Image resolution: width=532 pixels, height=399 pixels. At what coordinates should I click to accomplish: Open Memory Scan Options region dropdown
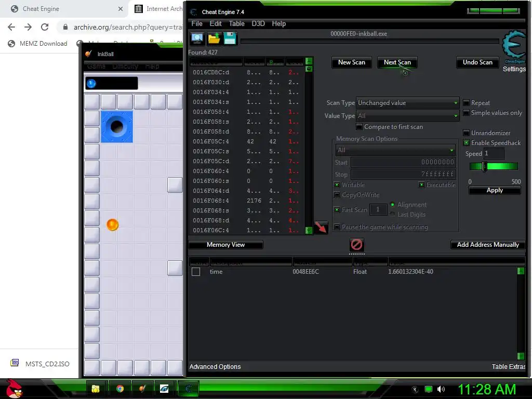point(395,150)
